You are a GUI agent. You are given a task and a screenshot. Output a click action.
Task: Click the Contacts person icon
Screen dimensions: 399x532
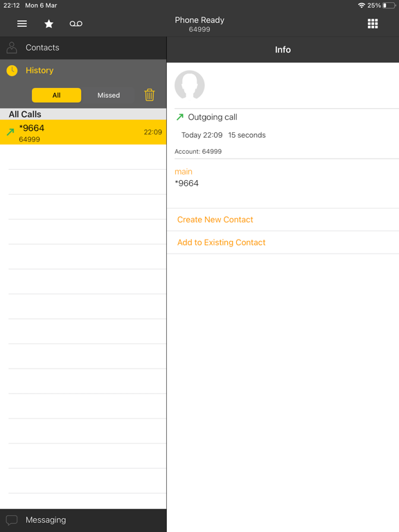[12, 48]
